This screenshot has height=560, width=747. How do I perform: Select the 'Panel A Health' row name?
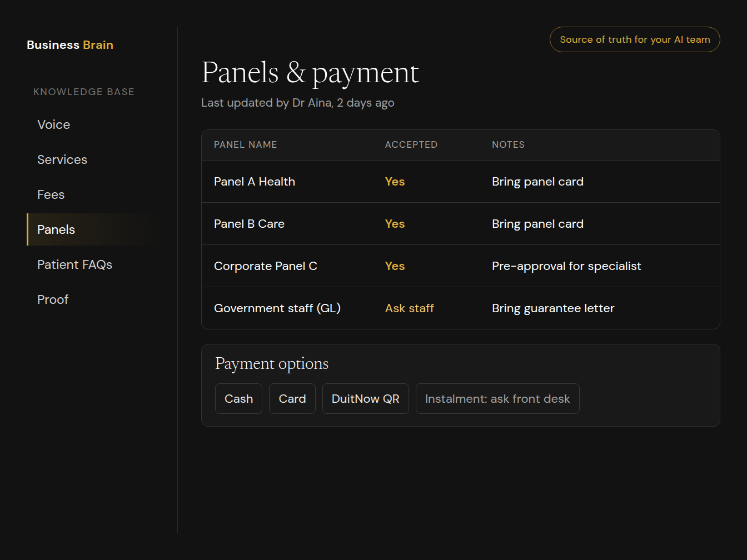coord(255,182)
